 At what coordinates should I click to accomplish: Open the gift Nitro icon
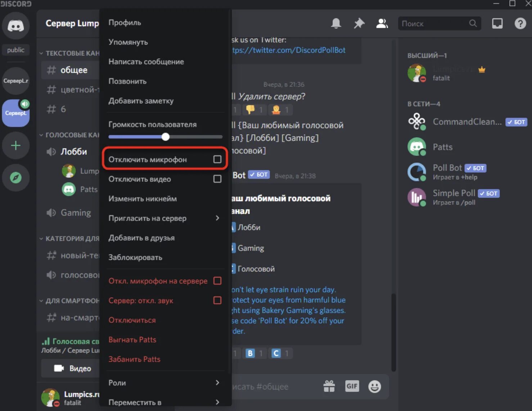(x=329, y=387)
